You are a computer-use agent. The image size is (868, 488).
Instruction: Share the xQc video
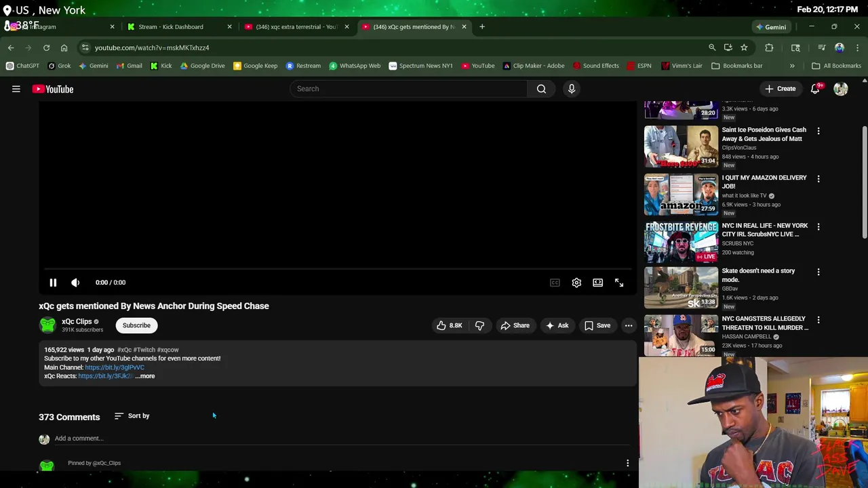tap(515, 325)
